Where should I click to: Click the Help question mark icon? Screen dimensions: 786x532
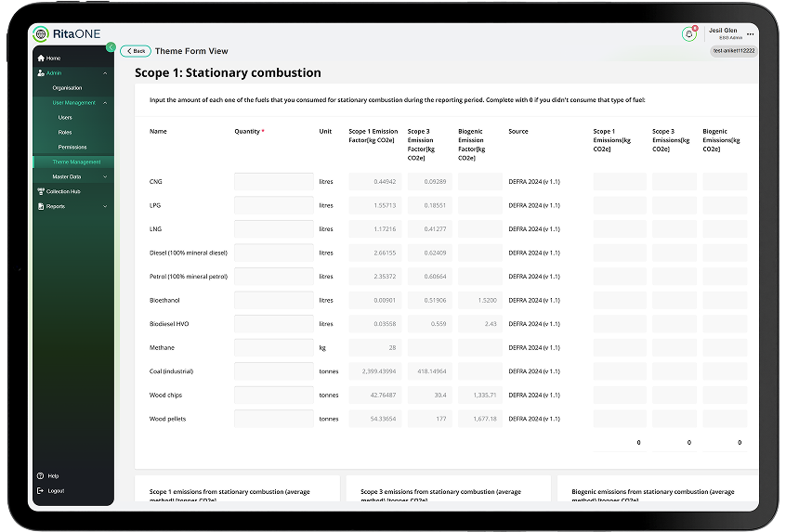pos(40,475)
